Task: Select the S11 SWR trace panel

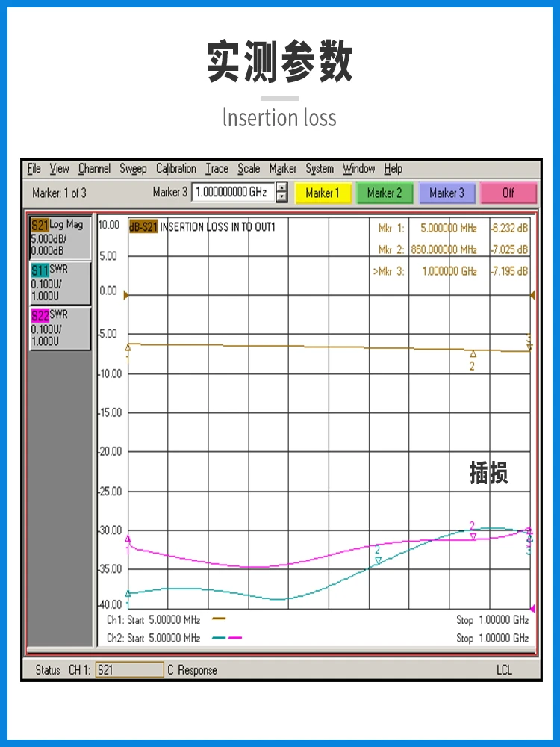Action: tap(60, 282)
